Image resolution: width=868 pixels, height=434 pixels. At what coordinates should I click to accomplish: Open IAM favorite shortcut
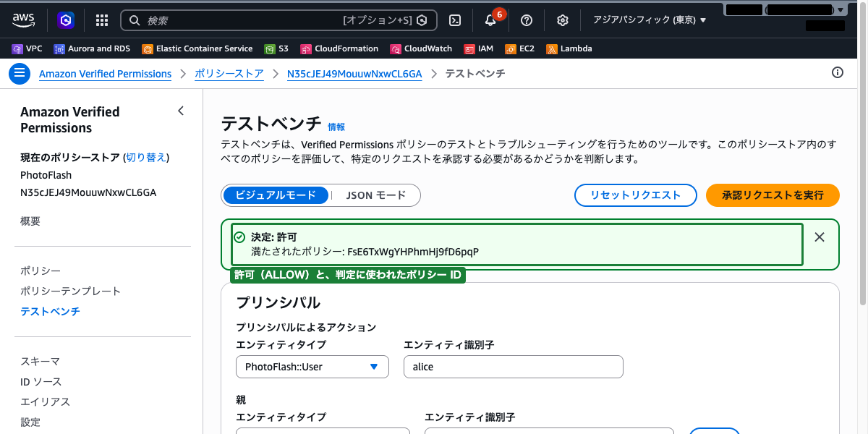[x=479, y=48]
